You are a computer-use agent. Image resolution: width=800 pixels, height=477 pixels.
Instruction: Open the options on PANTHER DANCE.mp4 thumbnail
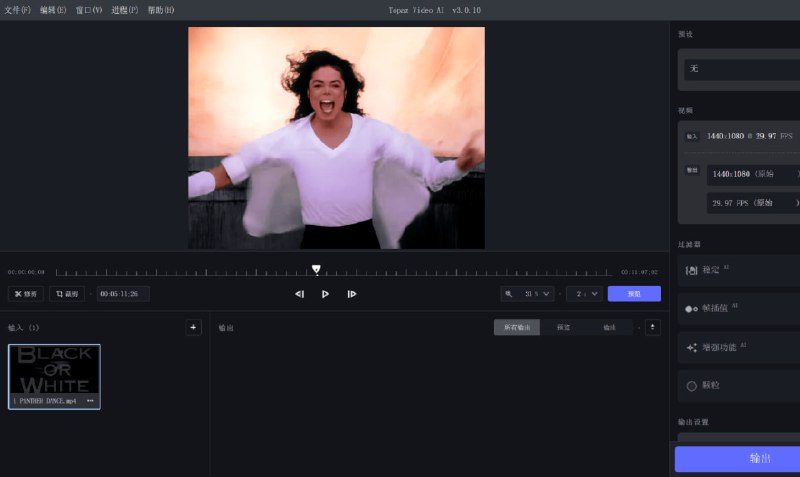[90, 401]
